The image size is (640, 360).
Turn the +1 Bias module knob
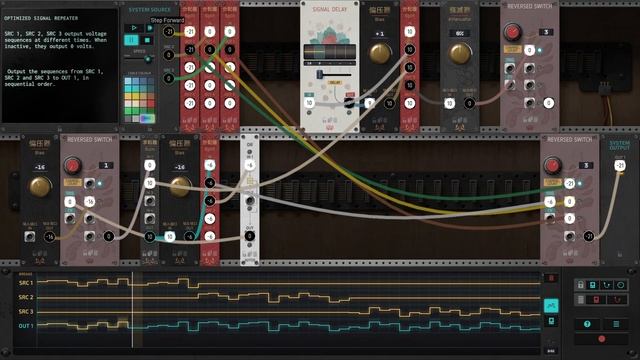(380, 54)
